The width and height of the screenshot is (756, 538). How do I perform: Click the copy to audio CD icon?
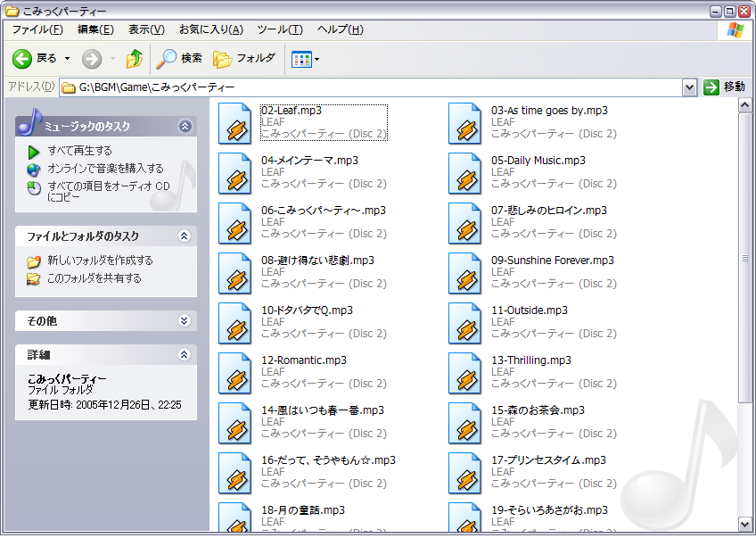(x=33, y=188)
